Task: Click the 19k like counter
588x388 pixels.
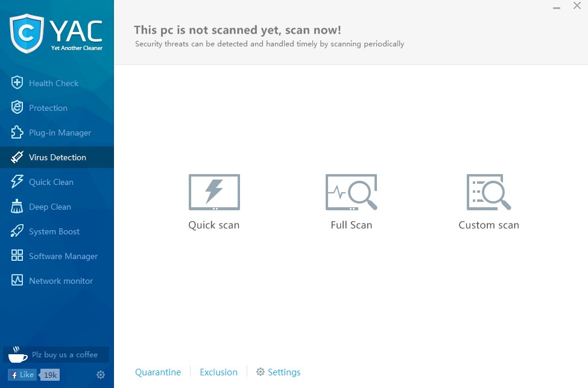Action: click(x=50, y=375)
